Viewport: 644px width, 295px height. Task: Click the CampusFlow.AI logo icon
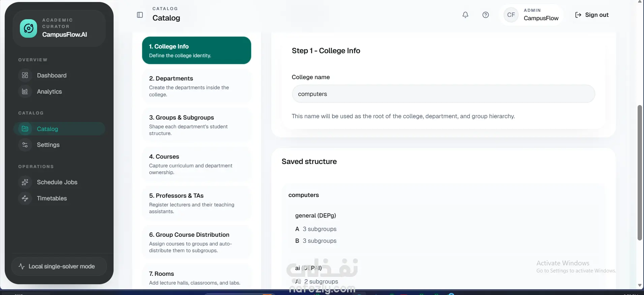pyautogui.click(x=29, y=28)
